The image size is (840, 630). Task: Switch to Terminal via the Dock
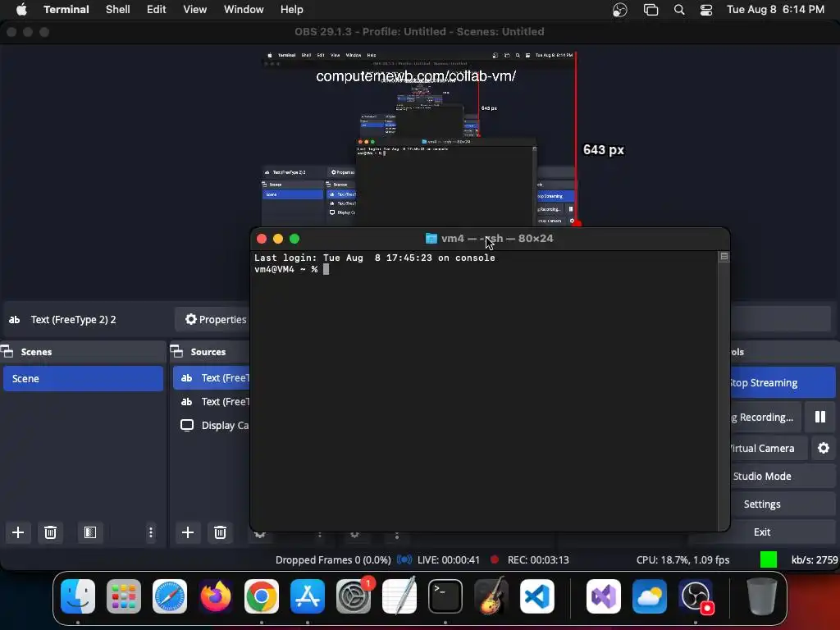point(445,596)
